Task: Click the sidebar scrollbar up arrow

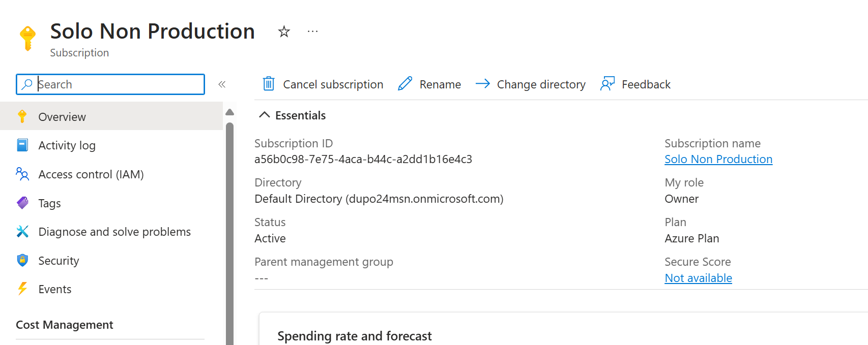Action: [x=229, y=112]
